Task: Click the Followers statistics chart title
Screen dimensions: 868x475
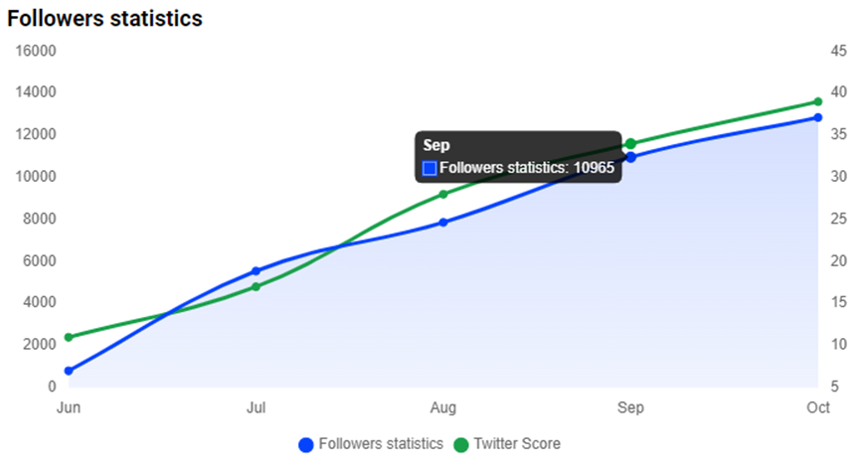Action: [x=104, y=18]
